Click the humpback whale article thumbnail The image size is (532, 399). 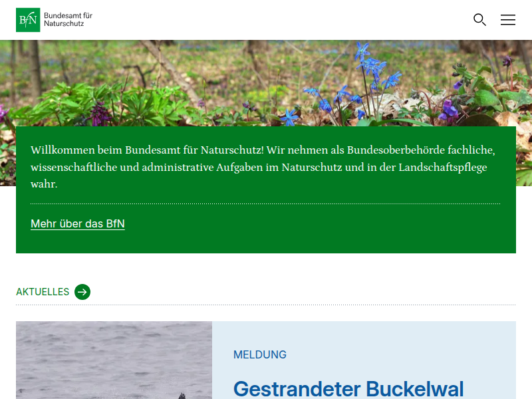click(114, 359)
